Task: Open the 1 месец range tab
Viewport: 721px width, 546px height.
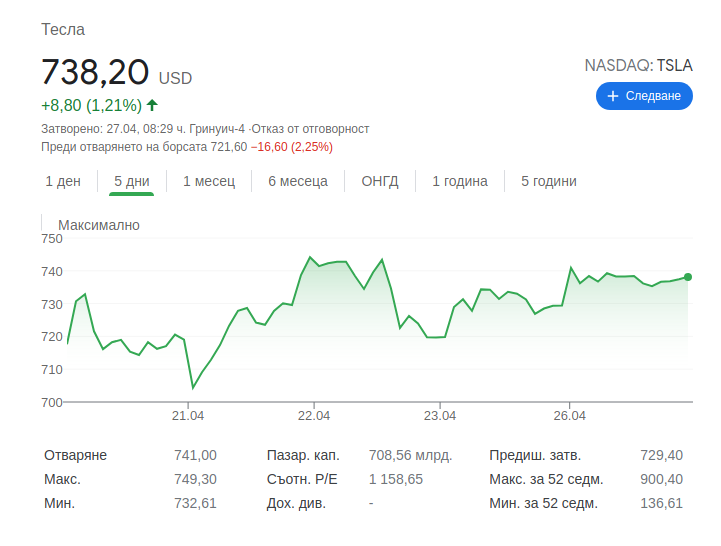Action: pos(209,181)
